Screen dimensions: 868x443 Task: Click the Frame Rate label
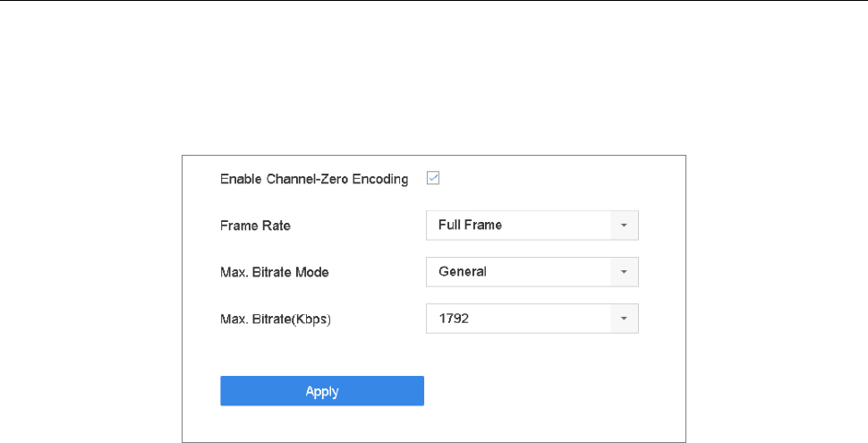tap(255, 226)
